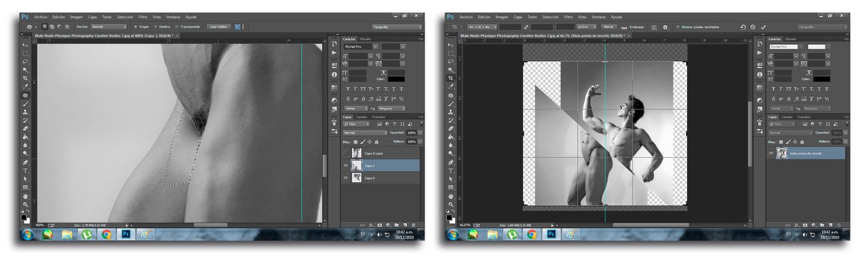868x257 pixels.
Task: Pick the Type tool in left window toolbar
Action: 25,170
